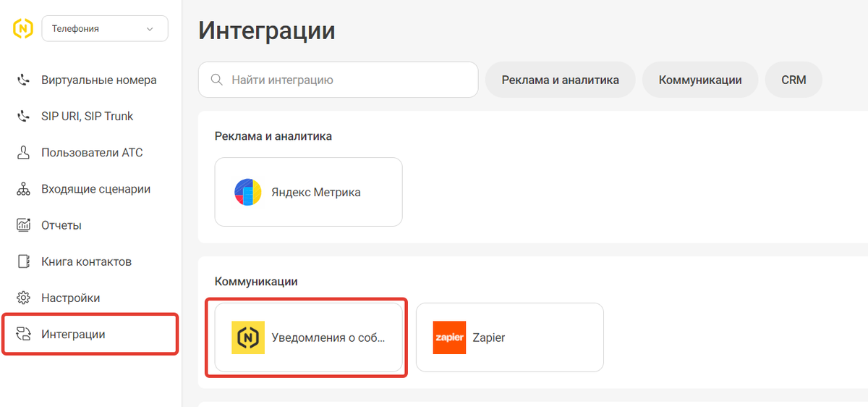Image resolution: width=868 pixels, height=407 pixels.
Task: Click the Интеграции page heading
Action: click(x=267, y=30)
